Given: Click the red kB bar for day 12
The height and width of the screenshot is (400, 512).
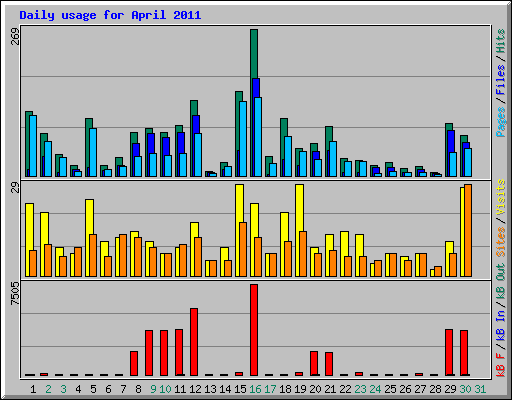Looking at the screenshot, I should [x=194, y=342].
